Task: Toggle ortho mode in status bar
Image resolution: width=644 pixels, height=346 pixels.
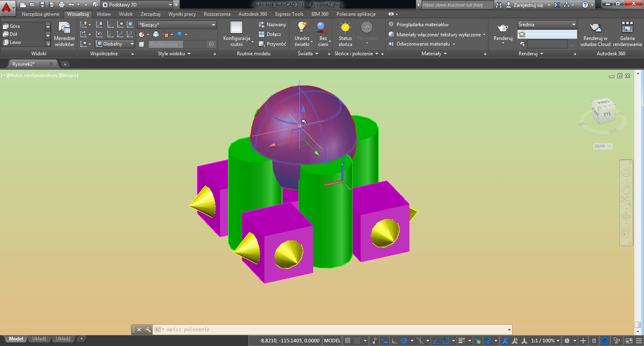Action: pyautogui.click(x=395, y=341)
